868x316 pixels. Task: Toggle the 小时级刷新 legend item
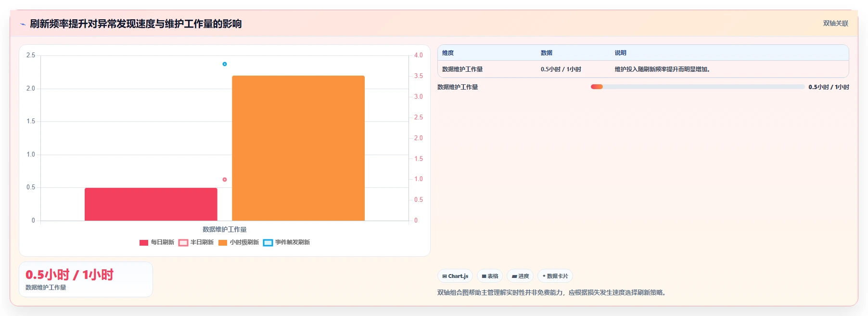pos(239,242)
